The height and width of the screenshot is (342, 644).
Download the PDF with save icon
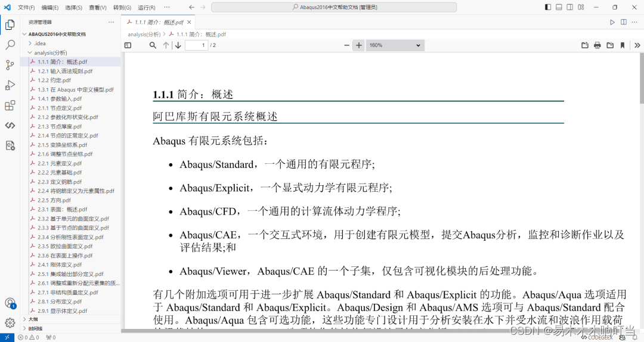610,45
